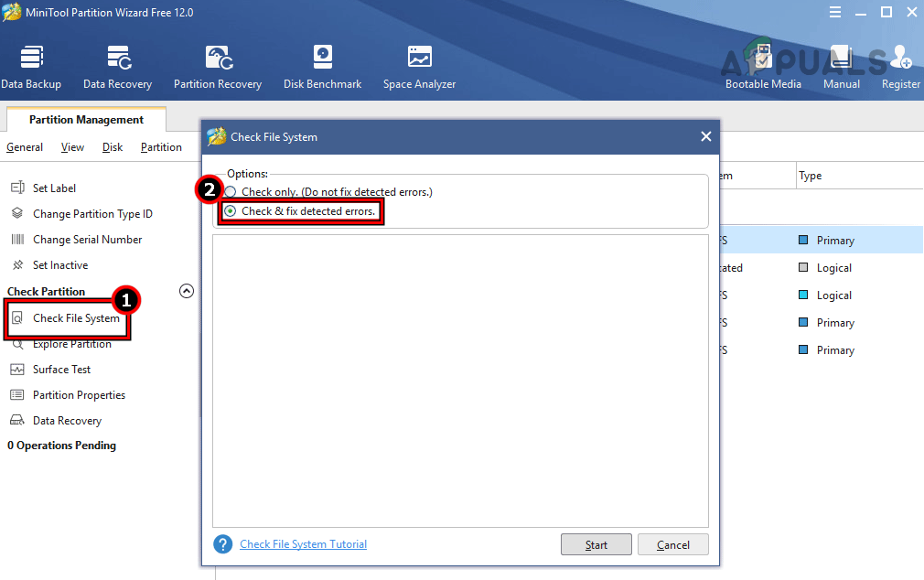Start the Disk Benchmark tool
Screen dimensions: 924x580
tap(322, 64)
